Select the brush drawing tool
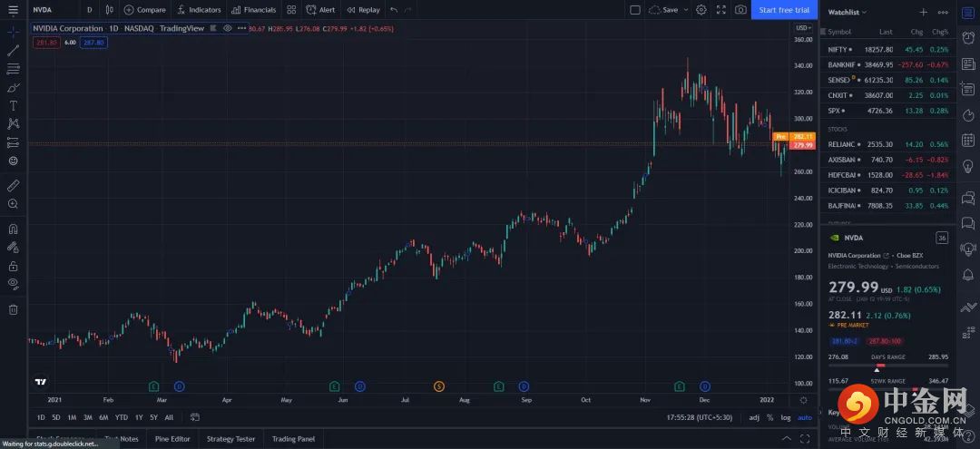Screen dimensions: 980x449 tap(13, 87)
